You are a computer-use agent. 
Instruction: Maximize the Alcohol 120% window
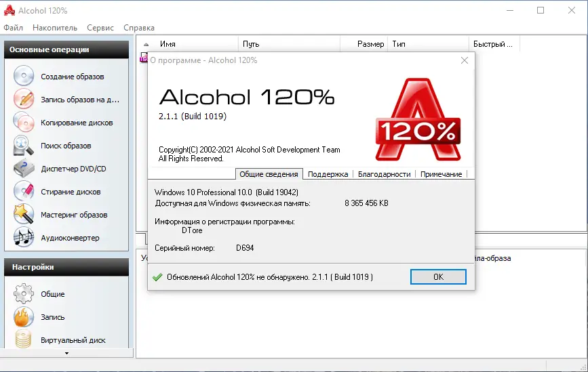pyautogui.click(x=541, y=10)
